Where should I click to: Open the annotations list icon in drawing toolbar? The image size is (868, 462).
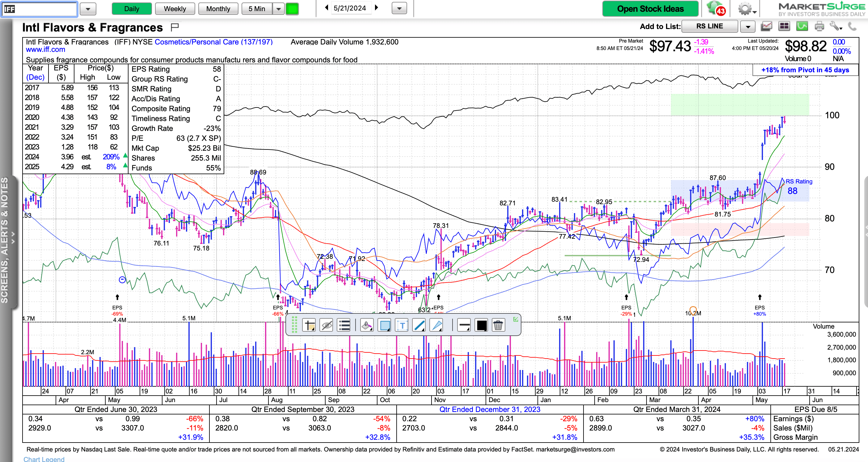344,325
